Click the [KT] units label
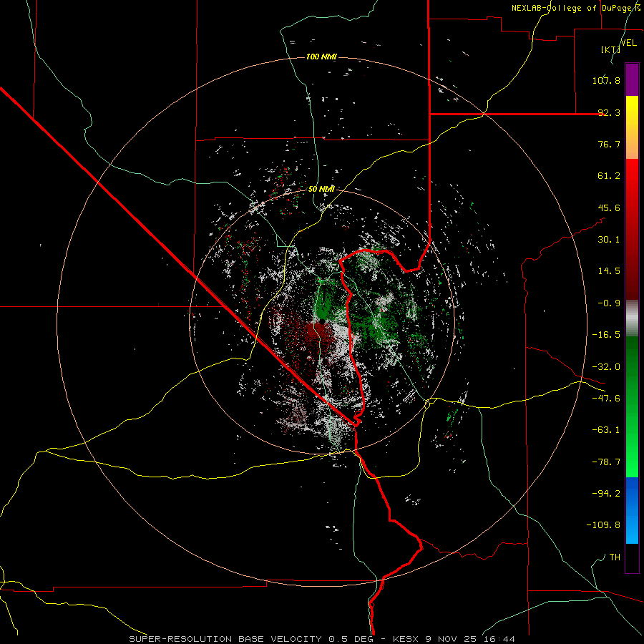Image resolution: width=644 pixels, height=644 pixels. (x=610, y=49)
